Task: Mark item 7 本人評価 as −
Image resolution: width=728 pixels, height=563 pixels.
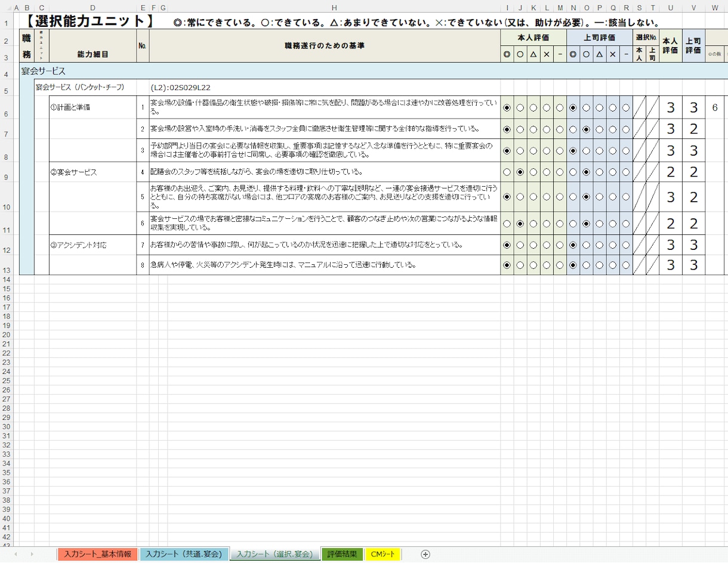Action: (560, 245)
